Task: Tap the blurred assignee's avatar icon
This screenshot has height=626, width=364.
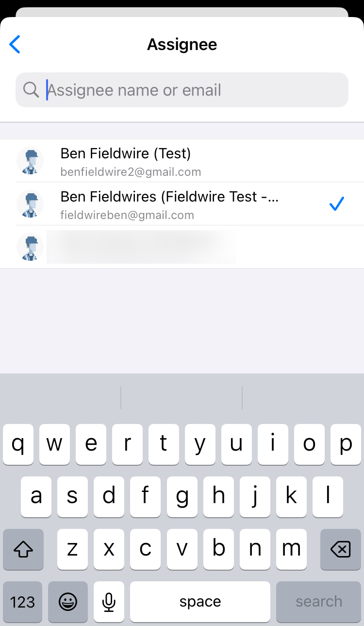Action: tap(30, 247)
